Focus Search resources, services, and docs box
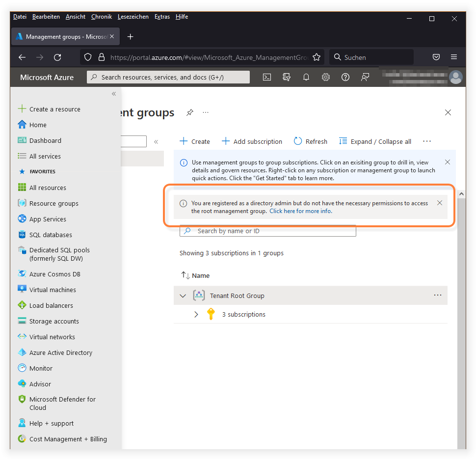 [168, 77]
